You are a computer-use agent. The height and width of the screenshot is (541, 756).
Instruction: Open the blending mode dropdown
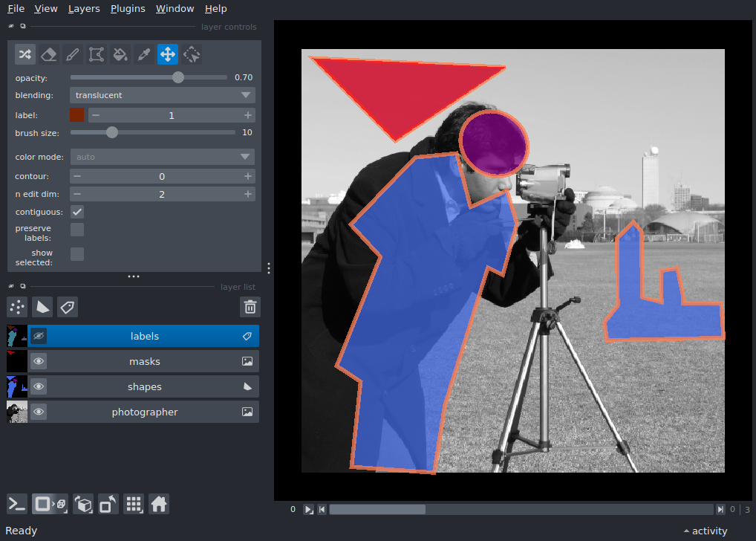[x=163, y=95]
